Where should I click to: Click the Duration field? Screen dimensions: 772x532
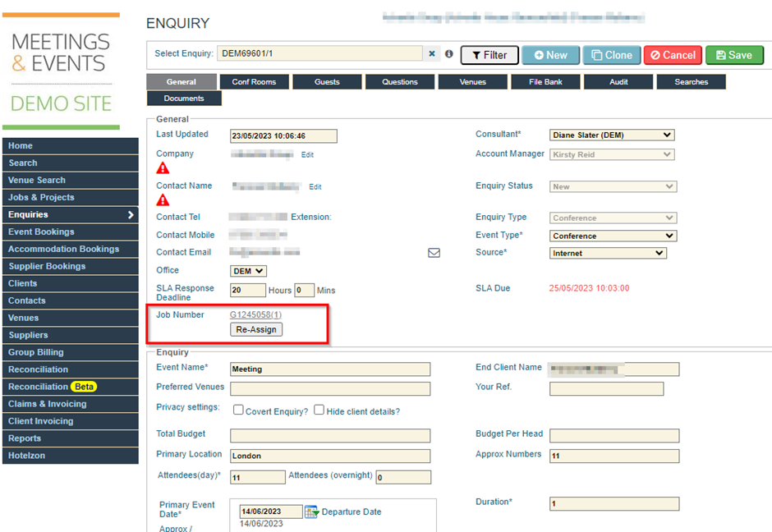(x=614, y=503)
